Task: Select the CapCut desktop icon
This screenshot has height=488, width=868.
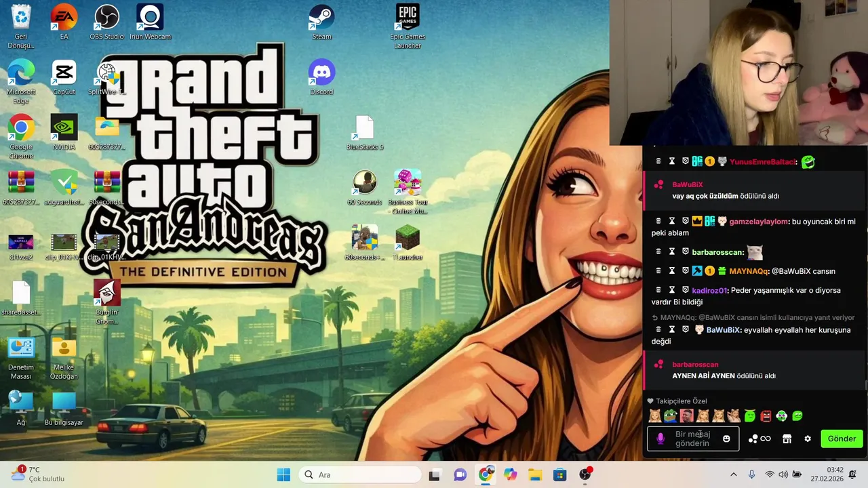Action: tap(64, 77)
